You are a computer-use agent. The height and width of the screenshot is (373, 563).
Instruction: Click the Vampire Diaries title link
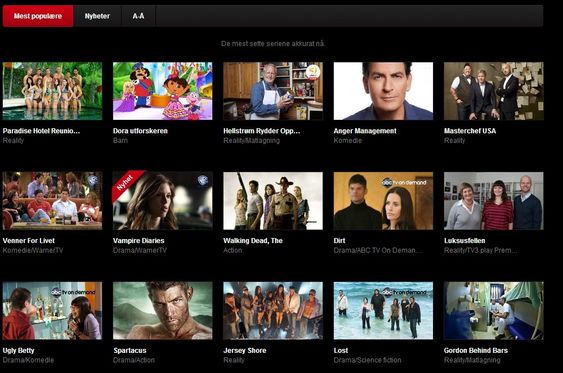pos(139,241)
